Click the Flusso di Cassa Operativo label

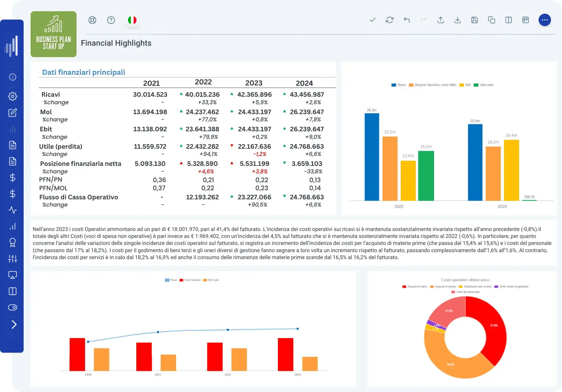pos(79,197)
